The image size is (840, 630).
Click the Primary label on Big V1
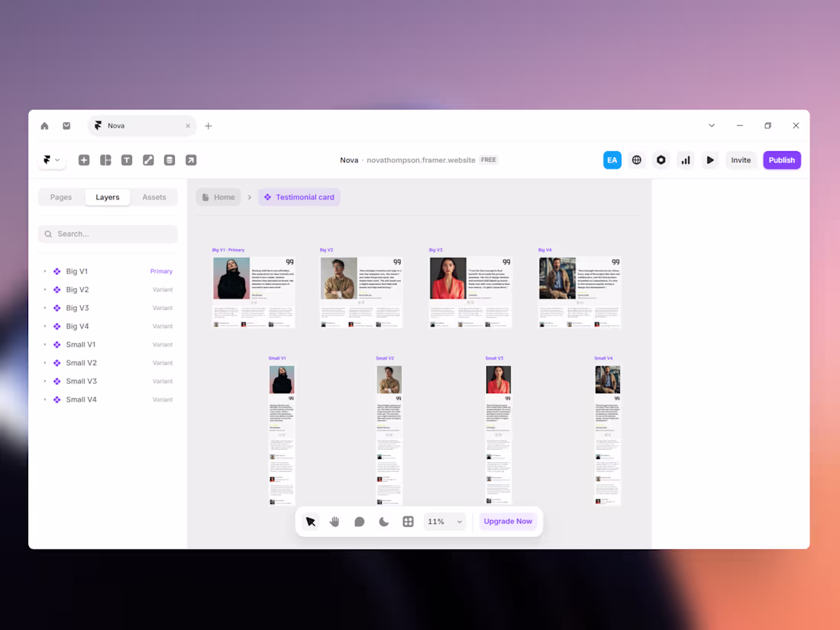coord(161,272)
